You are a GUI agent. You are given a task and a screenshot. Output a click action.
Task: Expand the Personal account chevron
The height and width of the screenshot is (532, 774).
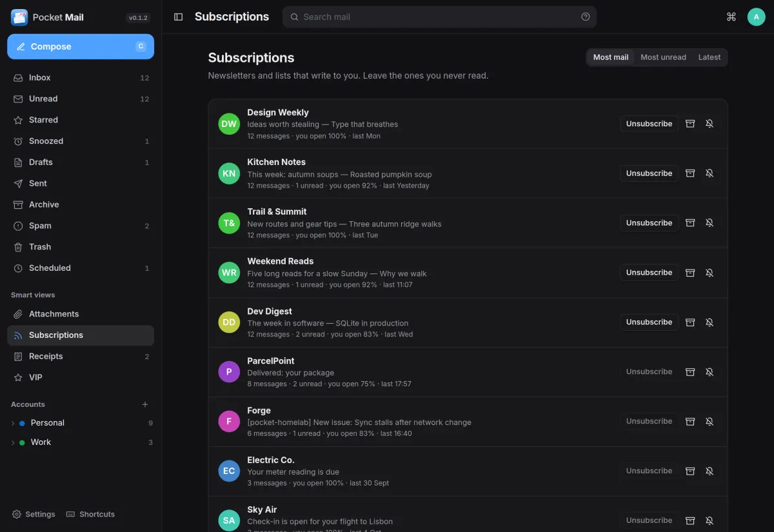tap(13, 423)
